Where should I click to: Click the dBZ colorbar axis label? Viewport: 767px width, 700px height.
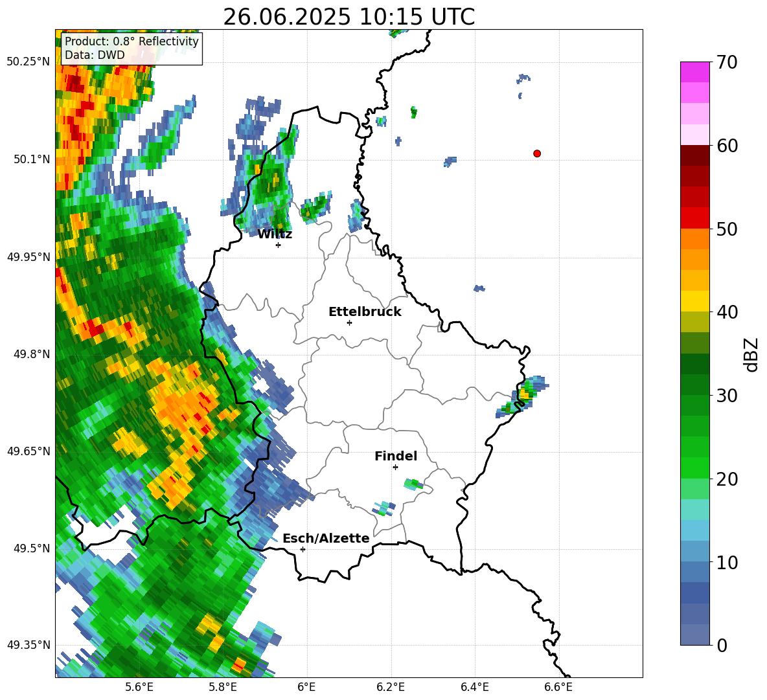tap(751, 354)
